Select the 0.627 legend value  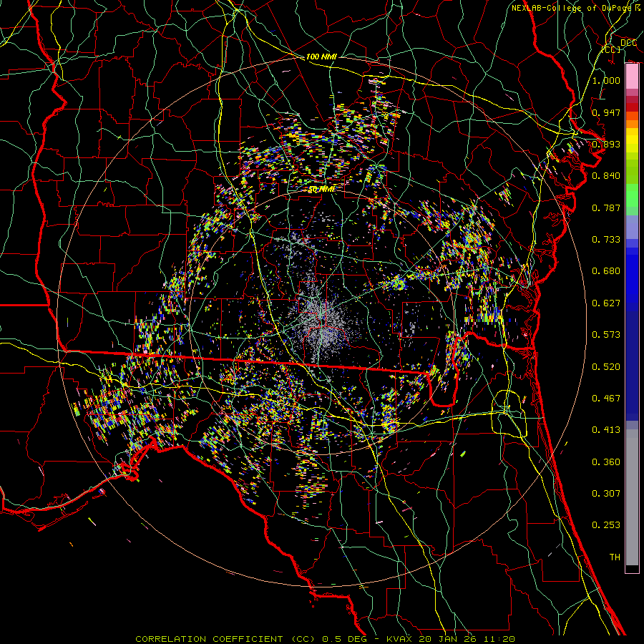606,303
